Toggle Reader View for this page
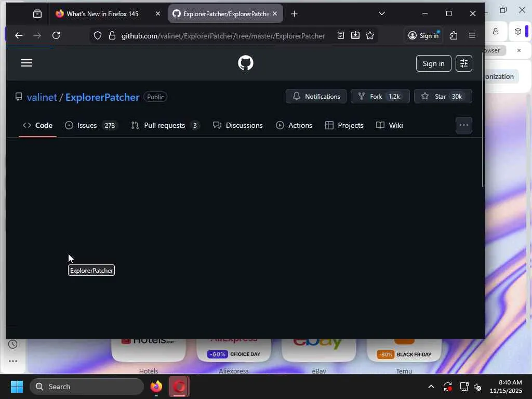Viewport: 532px width, 399px height. pyautogui.click(x=341, y=36)
